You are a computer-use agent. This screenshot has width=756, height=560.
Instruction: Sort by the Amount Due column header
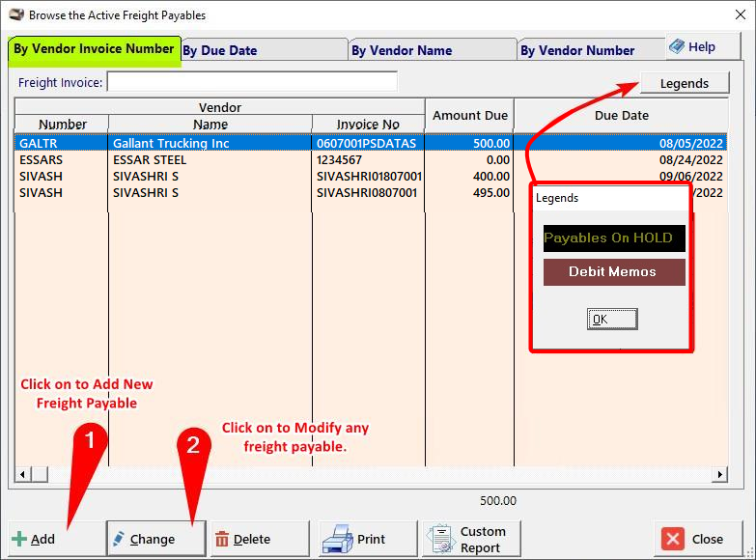469,115
